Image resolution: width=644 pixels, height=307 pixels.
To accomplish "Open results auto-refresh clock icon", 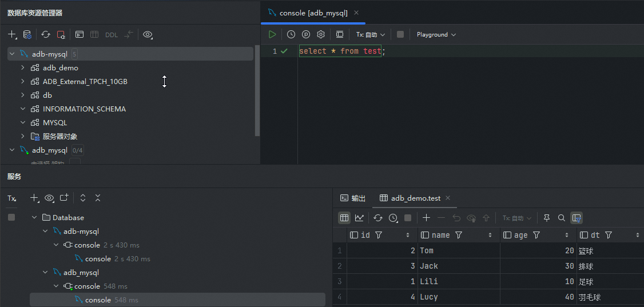I will [393, 218].
